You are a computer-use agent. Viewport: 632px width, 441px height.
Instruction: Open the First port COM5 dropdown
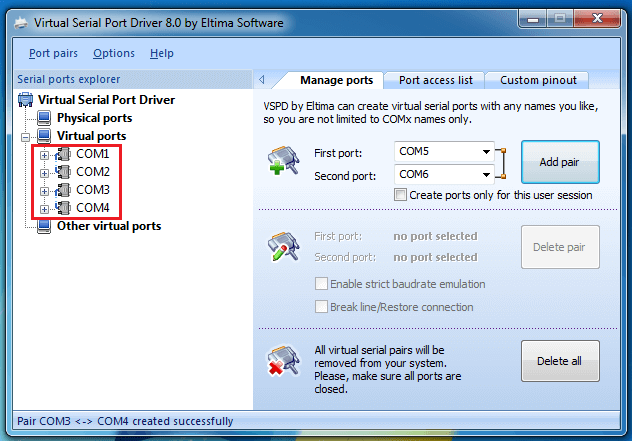click(x=486, y=152)
